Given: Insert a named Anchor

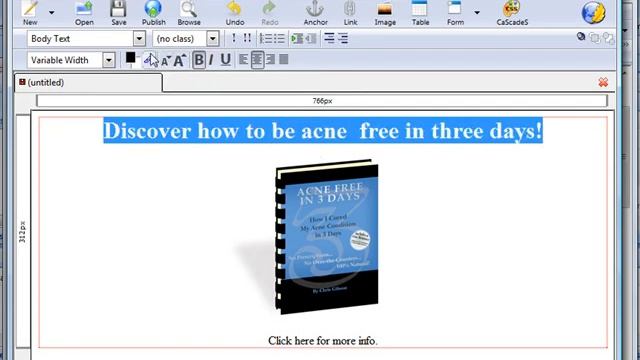Looking at the screenshot, I should pos(316,13).
